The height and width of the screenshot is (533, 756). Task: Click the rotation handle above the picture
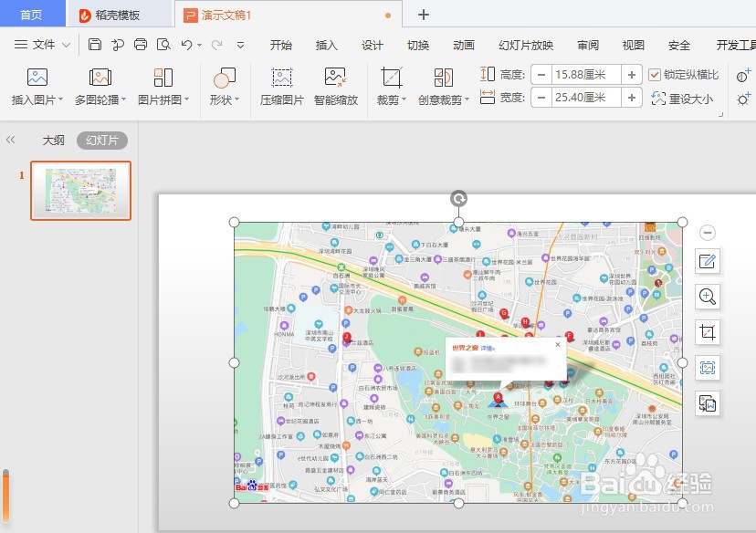pyautogui.click(x=458, y=198)
